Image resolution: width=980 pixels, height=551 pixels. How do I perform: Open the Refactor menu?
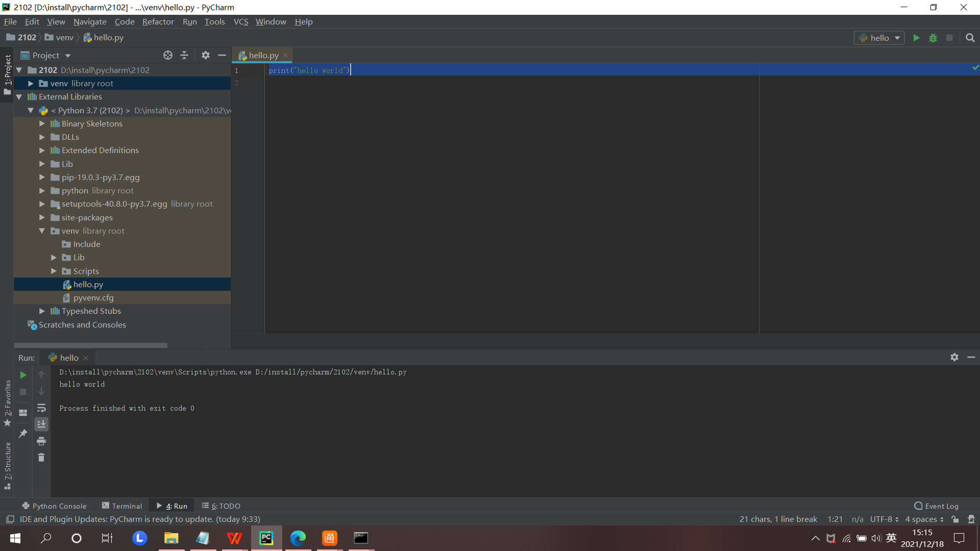tap(158, 21)
